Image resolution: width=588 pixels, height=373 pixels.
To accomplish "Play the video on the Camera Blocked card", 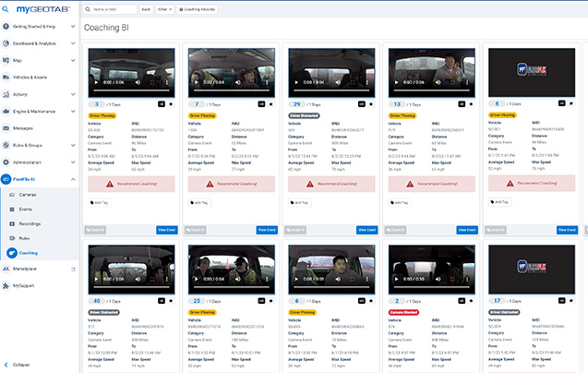I will (x=397, y=279).
